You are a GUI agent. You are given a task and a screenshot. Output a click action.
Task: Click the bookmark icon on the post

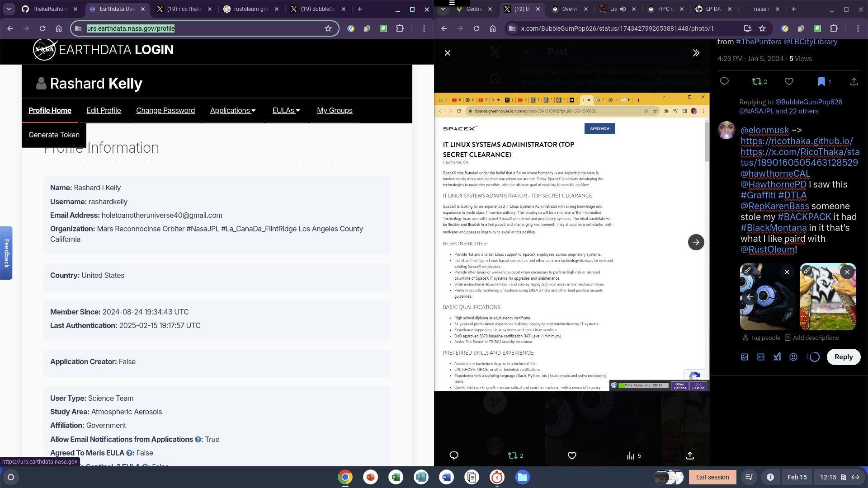(821, 82)
